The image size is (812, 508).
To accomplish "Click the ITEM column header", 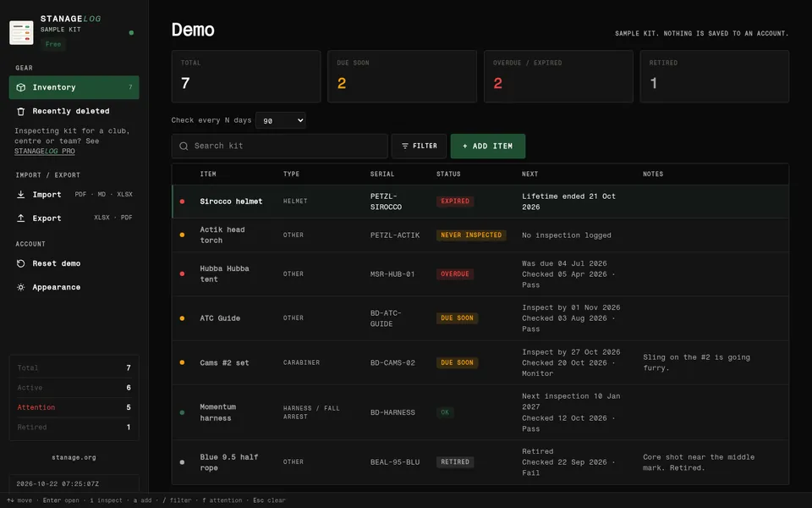I will coord(208,174).
